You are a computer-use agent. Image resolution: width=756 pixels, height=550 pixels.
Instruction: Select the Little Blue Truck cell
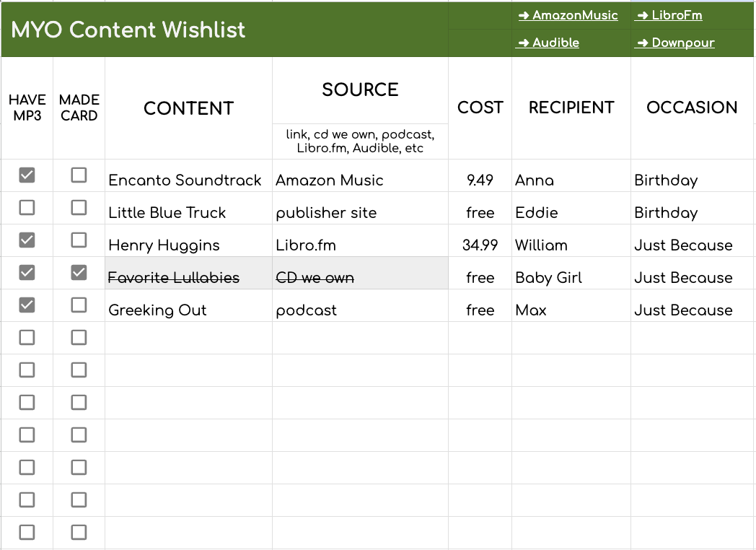[188, 209]
